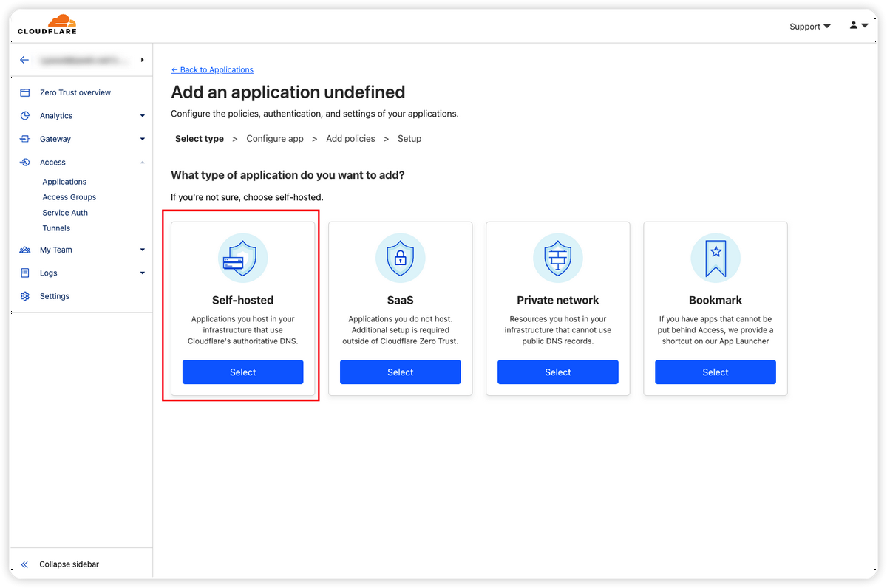Collapse the Access menu arrow
This screenshot has height=588, width=887.
click(x=143, y=163)
